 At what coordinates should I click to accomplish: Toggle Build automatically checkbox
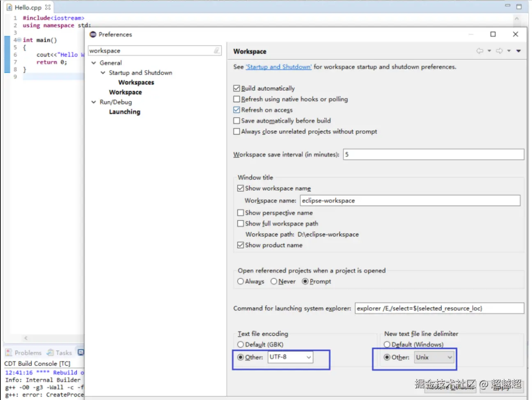click(x=236, y=88)
